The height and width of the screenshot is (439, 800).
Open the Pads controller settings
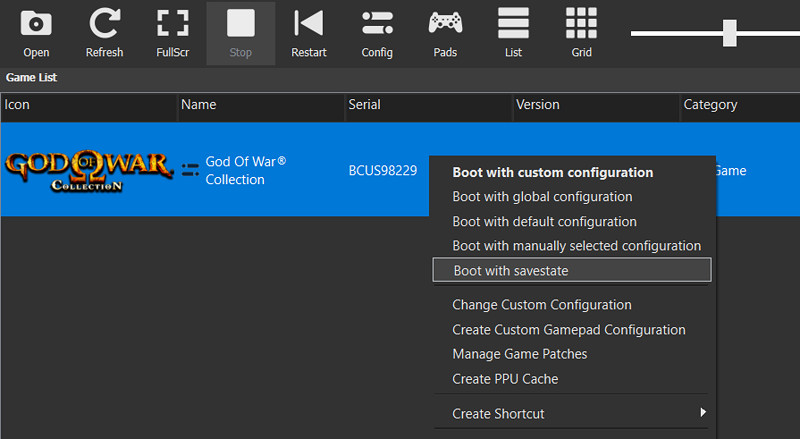click(445, 32)
